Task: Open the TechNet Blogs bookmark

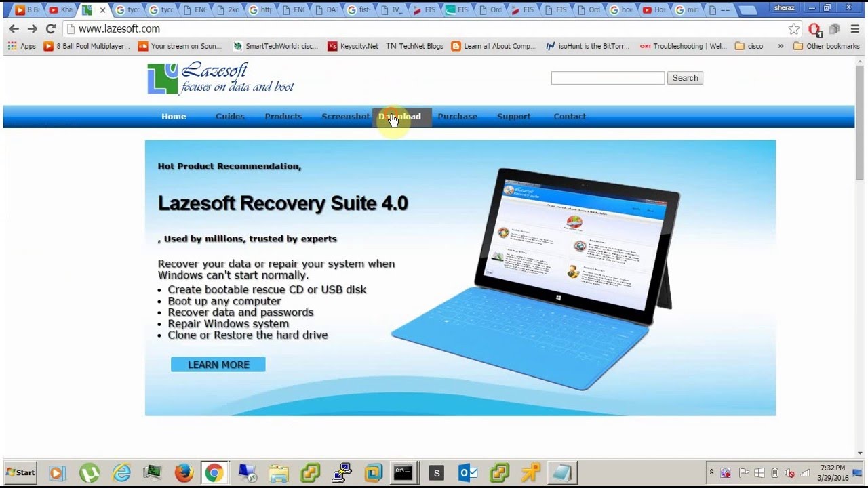Action: [414, 46]
